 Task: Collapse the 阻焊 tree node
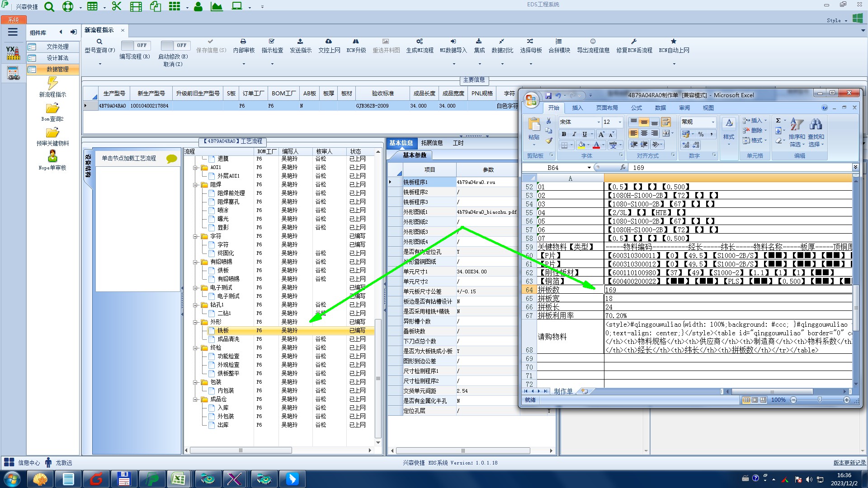tap(196, 185)
